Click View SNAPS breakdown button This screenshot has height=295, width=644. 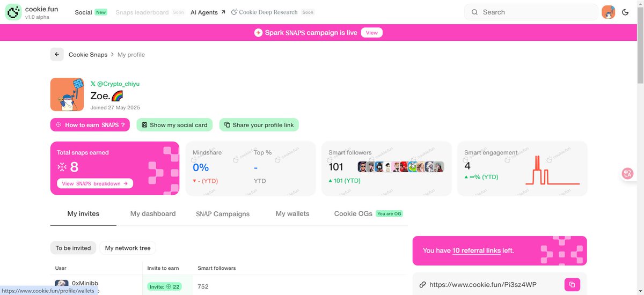click(x=95, y=183)
